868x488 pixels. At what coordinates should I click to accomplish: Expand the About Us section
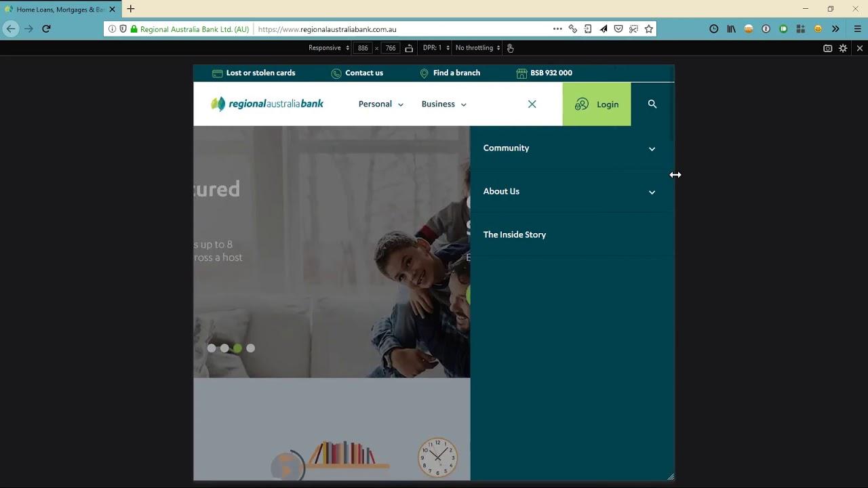(570, 192)
